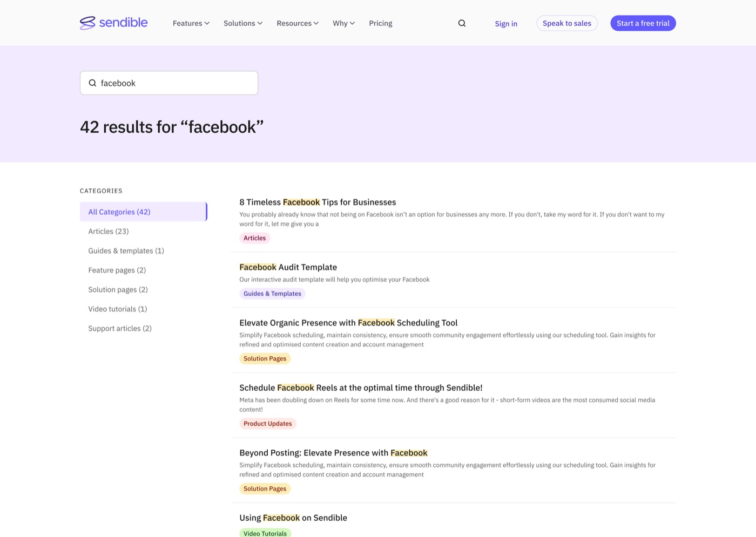Filter by Solution pages (2)

[118, 289]
